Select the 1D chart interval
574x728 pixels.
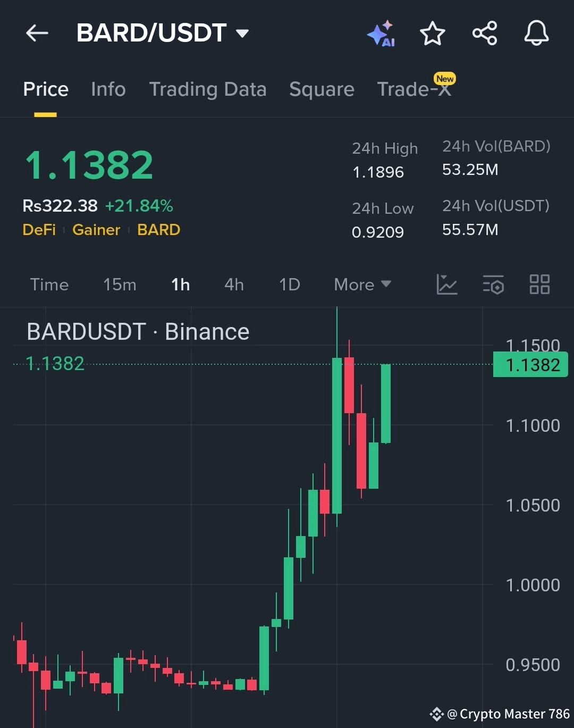290,284
